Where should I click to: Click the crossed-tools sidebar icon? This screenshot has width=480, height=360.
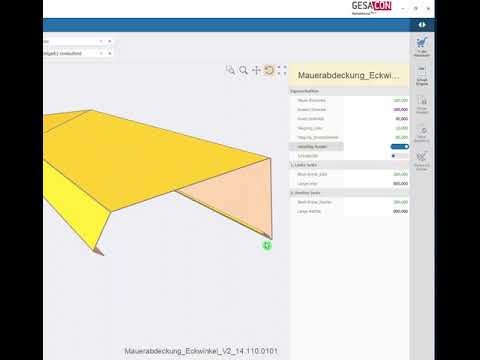pyautogui.click(x=422, y=161)
